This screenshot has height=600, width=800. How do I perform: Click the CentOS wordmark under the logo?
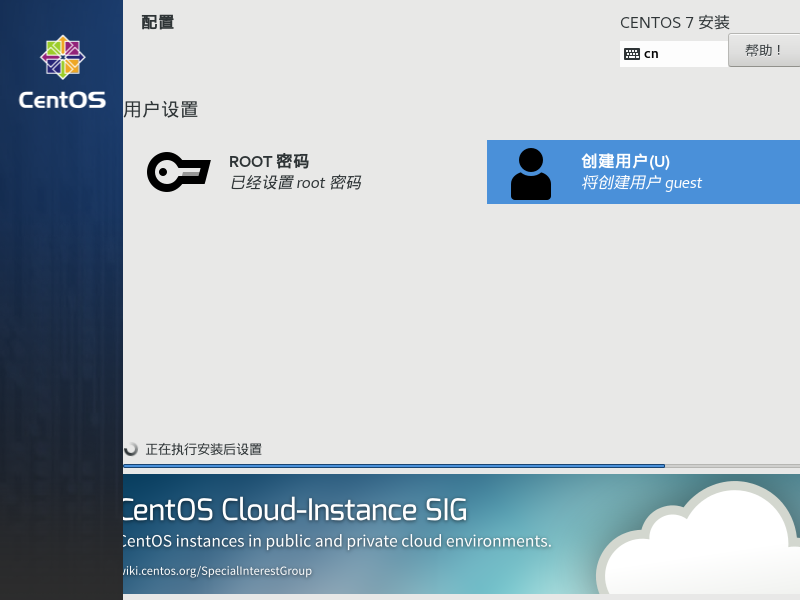(x=62, y=100)
